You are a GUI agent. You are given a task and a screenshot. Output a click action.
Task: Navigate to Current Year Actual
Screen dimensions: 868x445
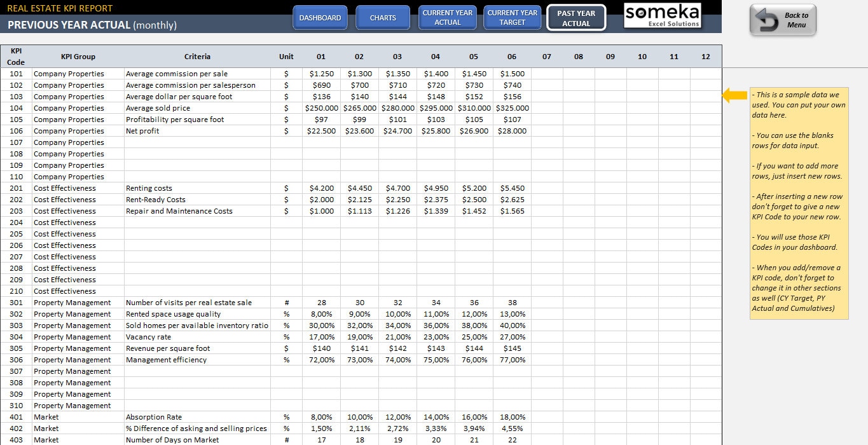coord(448,17)
